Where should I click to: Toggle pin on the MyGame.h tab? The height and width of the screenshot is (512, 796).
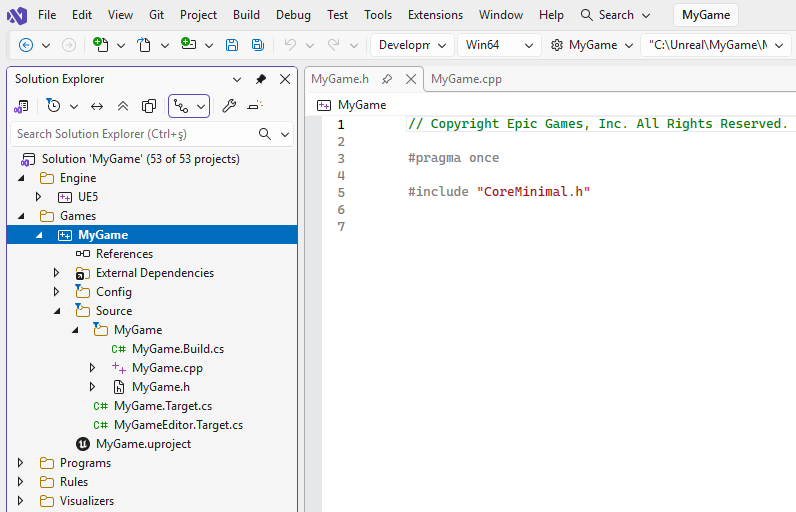[x=387, y=79]
